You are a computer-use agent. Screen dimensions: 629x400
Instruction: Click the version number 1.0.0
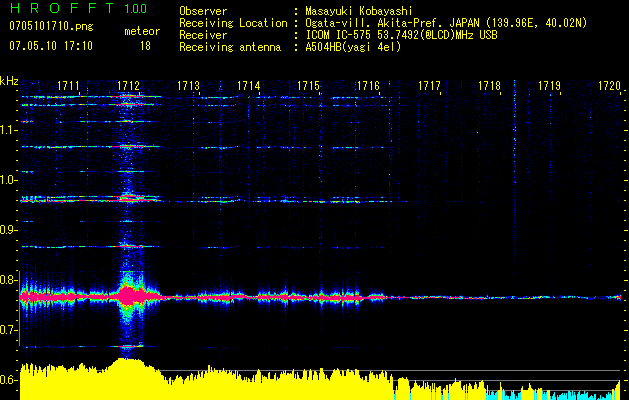click(x=135, y=9)
